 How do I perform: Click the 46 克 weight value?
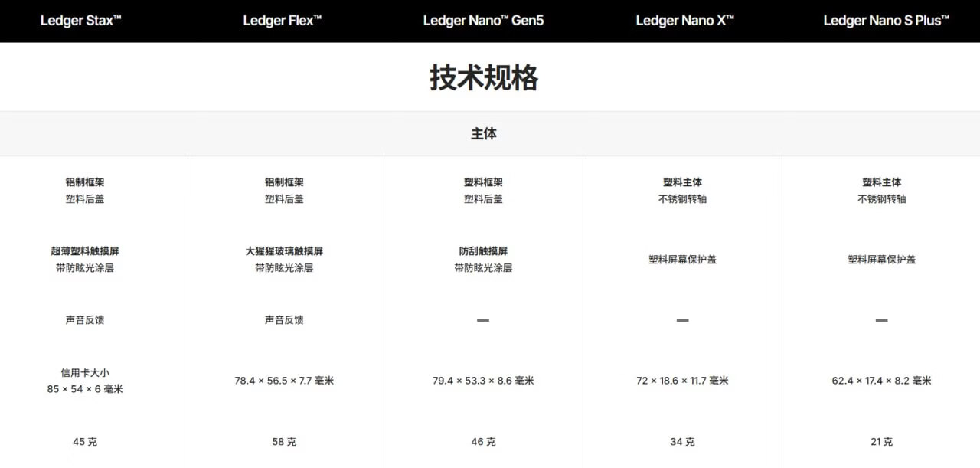tap(483, 442)
